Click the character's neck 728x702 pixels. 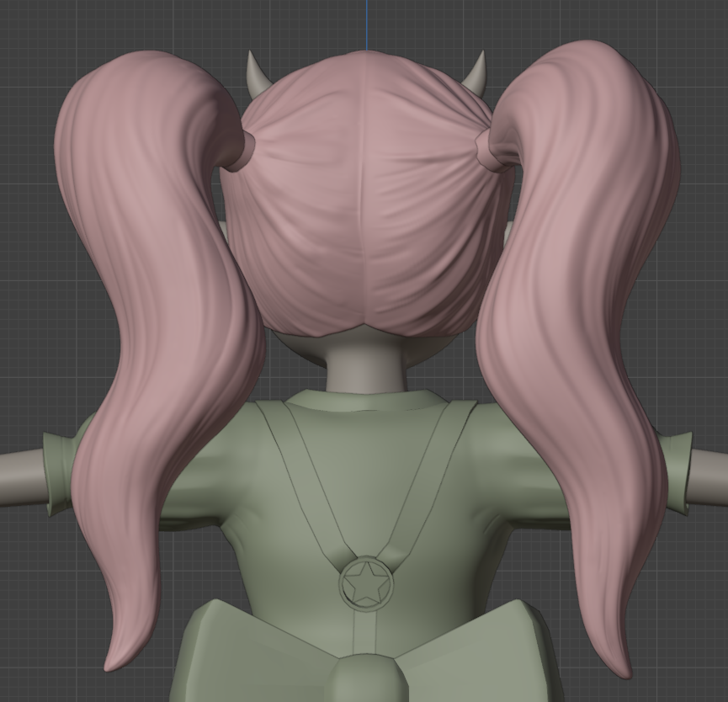pos(366,362)
